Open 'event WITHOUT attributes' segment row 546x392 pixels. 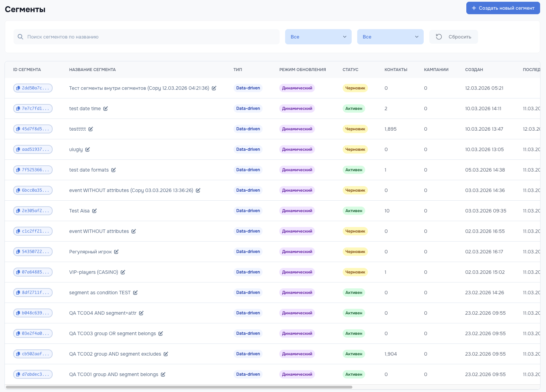[x=99, y=231]
